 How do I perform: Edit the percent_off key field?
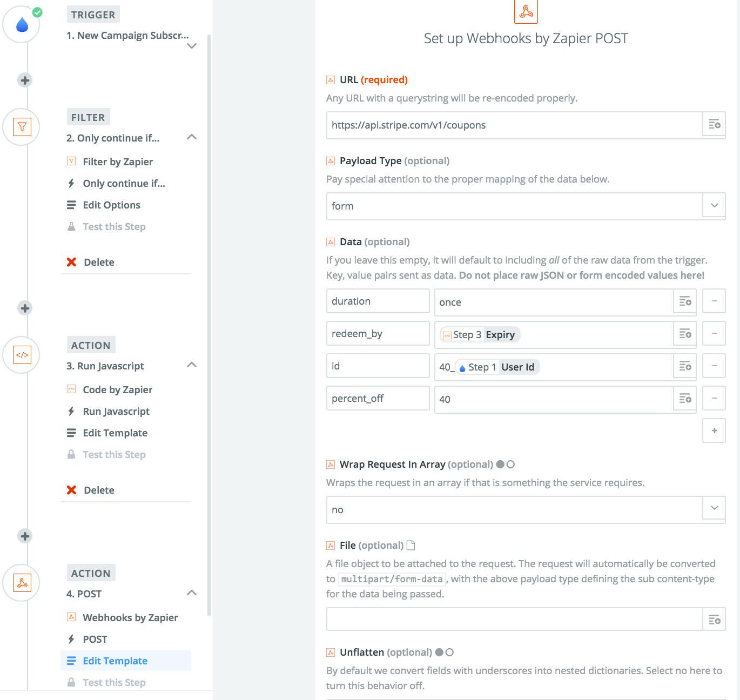[x=378, y=398]
